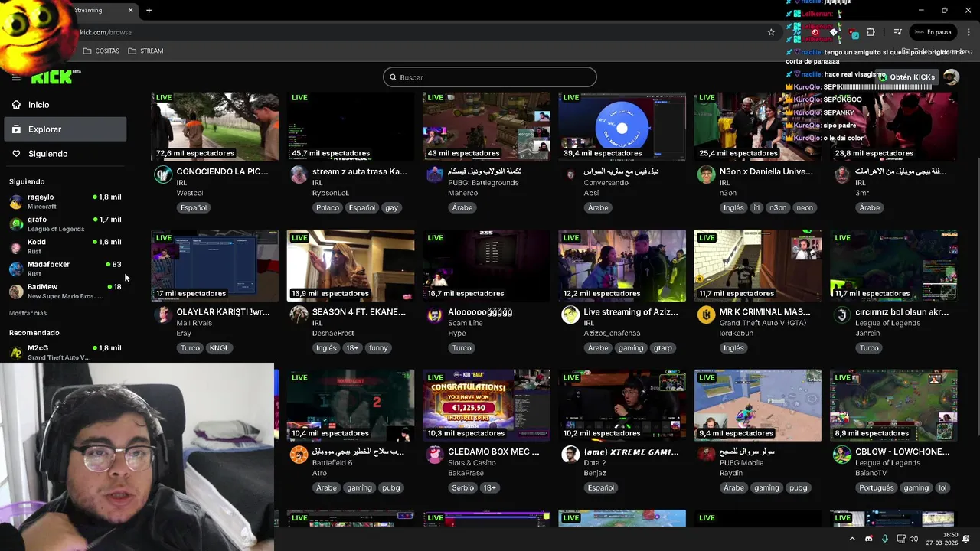The height and width of the screenshot is (551, 980).
Task: Open MR K CRIMINAL MAS stream thumbnail
Action: [x=758, y=266]
